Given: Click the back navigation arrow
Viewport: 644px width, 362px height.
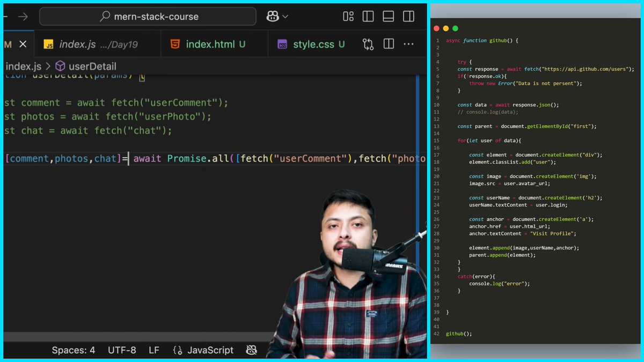Looking at the screenshot, I should (5, 16).
